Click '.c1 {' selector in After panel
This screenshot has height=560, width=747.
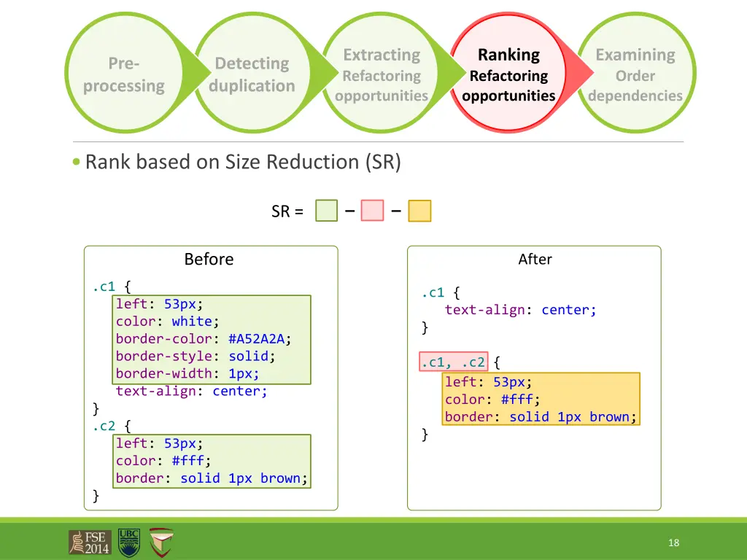(x=441, y=292)
